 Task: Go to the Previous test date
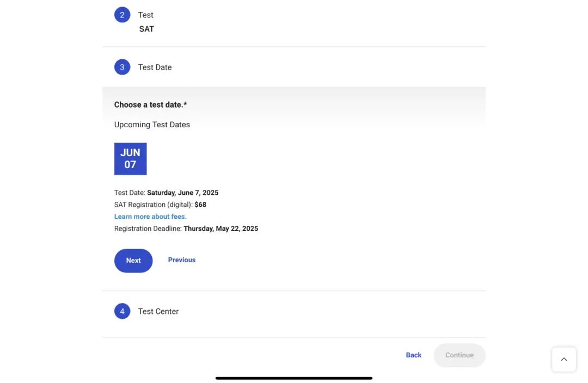pos(182,260)
